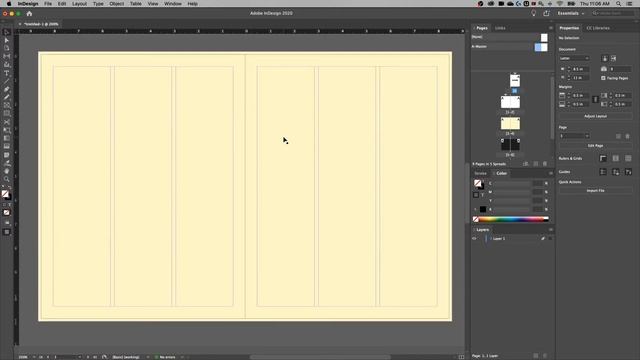The height and width of the screenshot is (360, 640).
Task: Open the Window menu
Action: click(173, 4)
